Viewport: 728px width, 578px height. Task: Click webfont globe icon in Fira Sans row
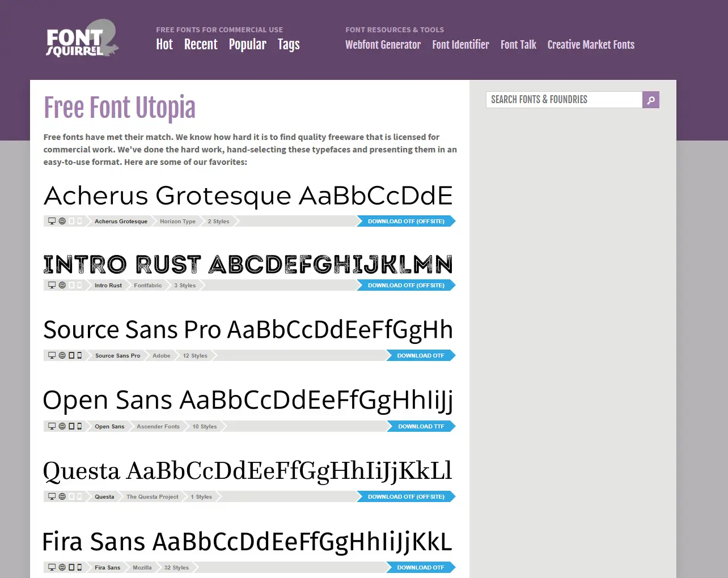[62, 567]
